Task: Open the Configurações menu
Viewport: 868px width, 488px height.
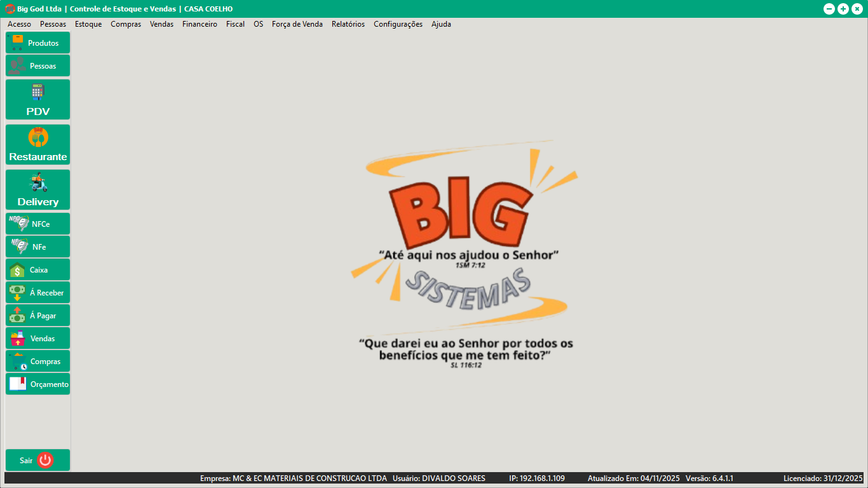Action: pos(398,24)
